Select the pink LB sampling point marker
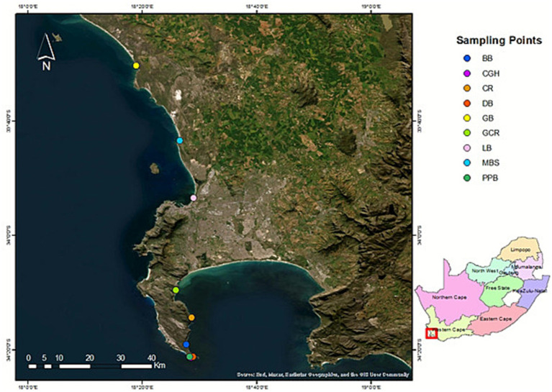This screenshot has height=392, width=552. pos(194,198)
